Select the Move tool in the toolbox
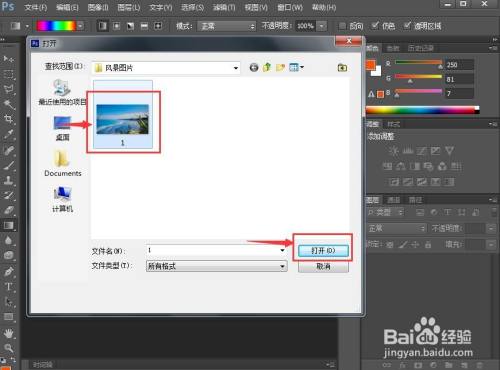The width and height of the screenshot is (500, 370). 8,59
